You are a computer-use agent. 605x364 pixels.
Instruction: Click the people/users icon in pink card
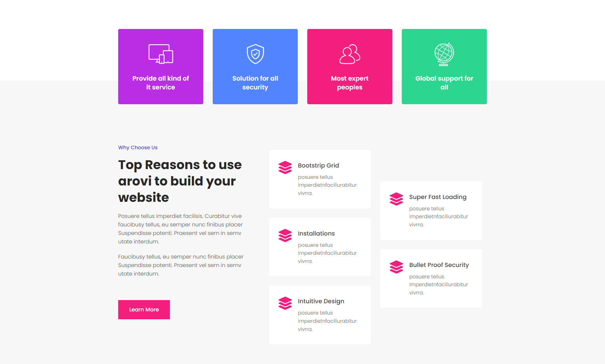[x=349, y=54]
